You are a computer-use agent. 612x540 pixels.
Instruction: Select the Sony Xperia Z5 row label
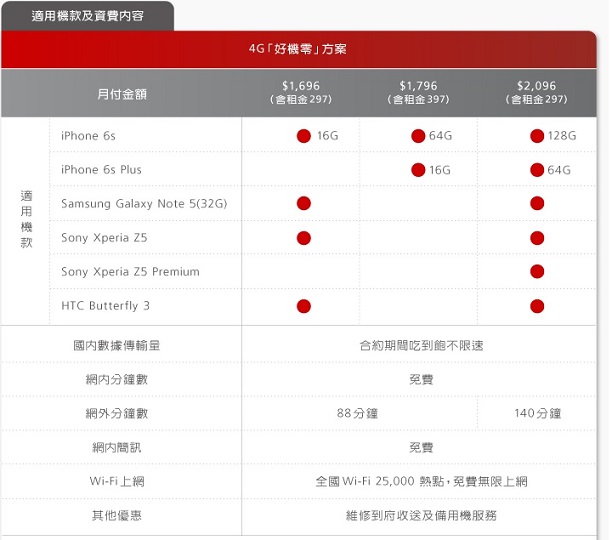(x=104, y=238)
